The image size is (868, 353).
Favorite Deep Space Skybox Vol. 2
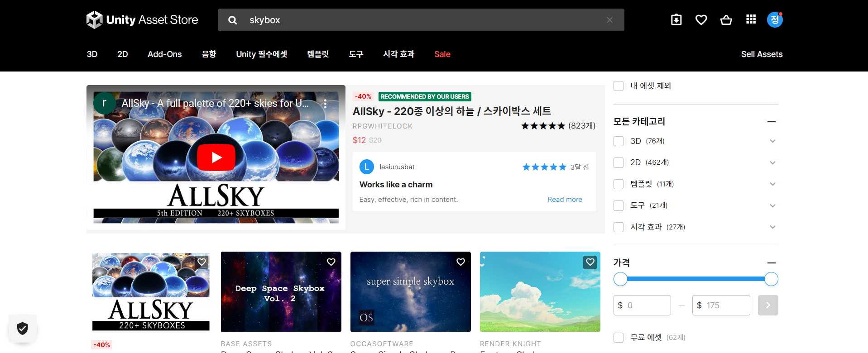pos(331,262)
